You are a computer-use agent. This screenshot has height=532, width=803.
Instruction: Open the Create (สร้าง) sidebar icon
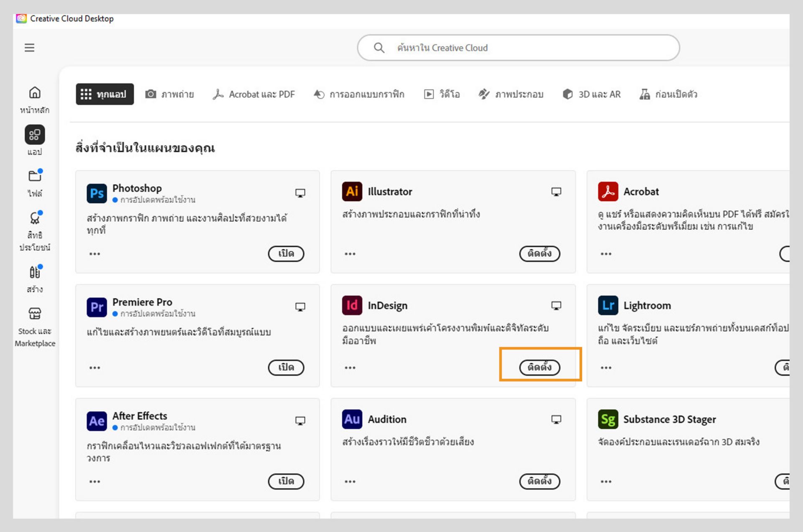pos(35,272)
